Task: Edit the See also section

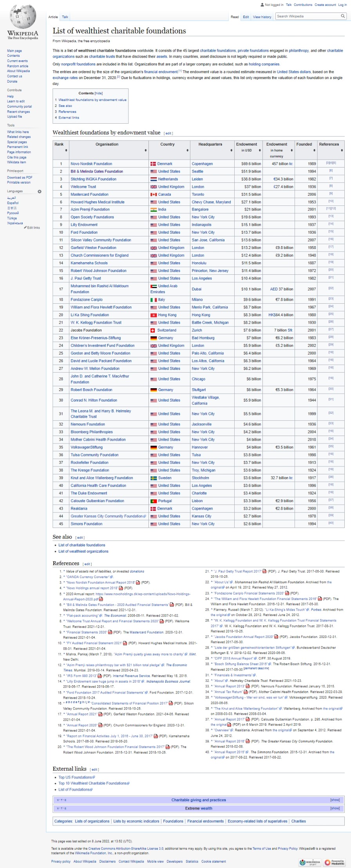Action: click(x=80, y=538)
